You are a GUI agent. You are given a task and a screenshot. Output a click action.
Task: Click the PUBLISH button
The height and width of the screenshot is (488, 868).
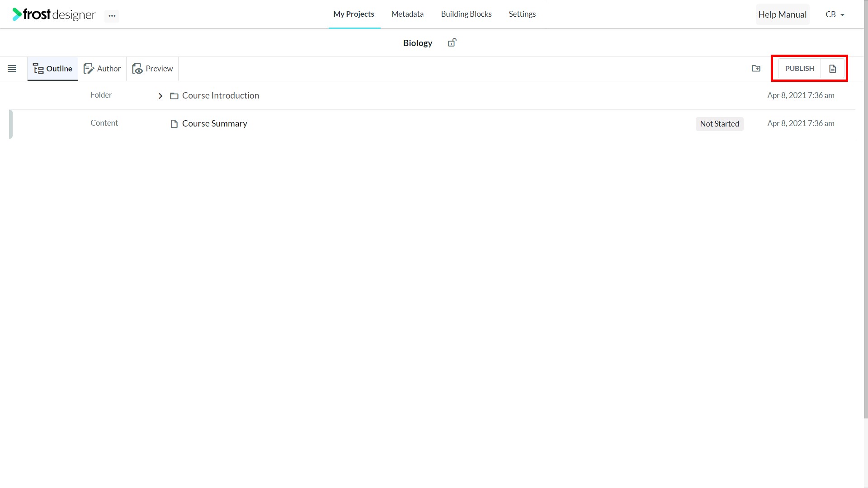point(799,69)
